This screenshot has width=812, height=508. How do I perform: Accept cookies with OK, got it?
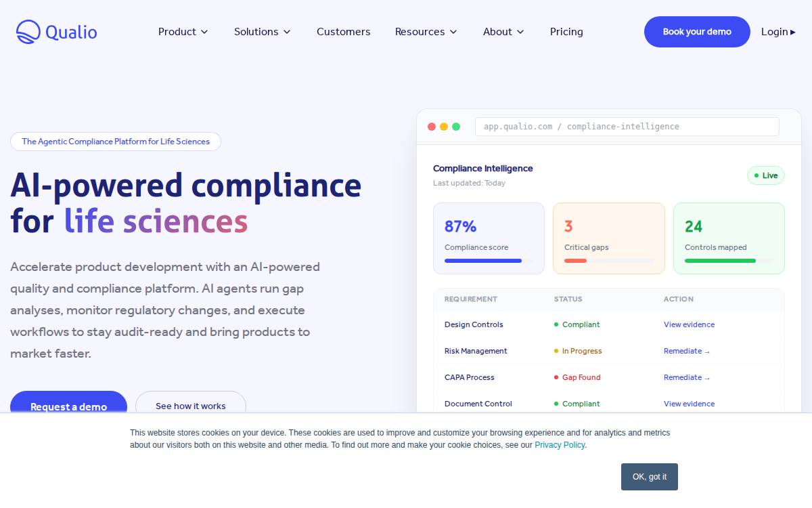[650, 477]
